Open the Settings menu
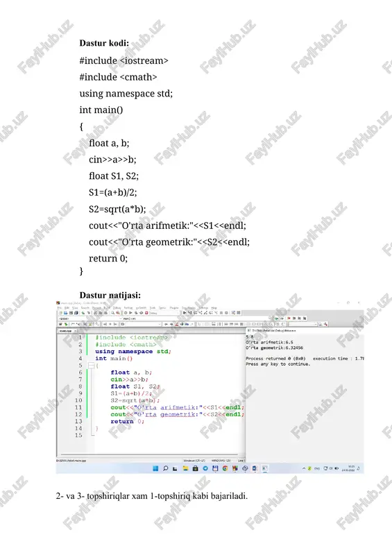392x555 pixels. [x=203, y=308]
